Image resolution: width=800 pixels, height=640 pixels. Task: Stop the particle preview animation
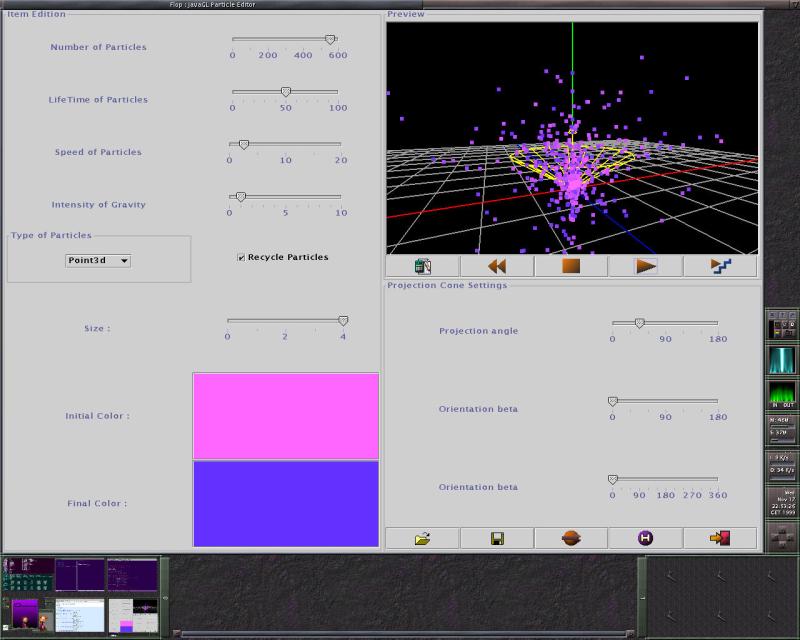click(x=570, y=266)
